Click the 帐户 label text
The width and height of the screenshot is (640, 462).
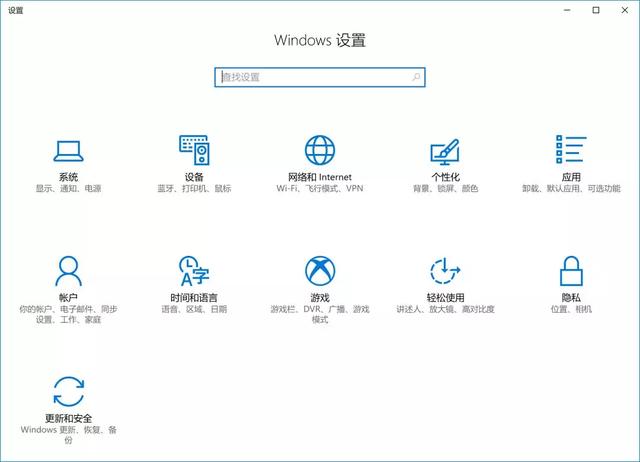tap(68, 298)
